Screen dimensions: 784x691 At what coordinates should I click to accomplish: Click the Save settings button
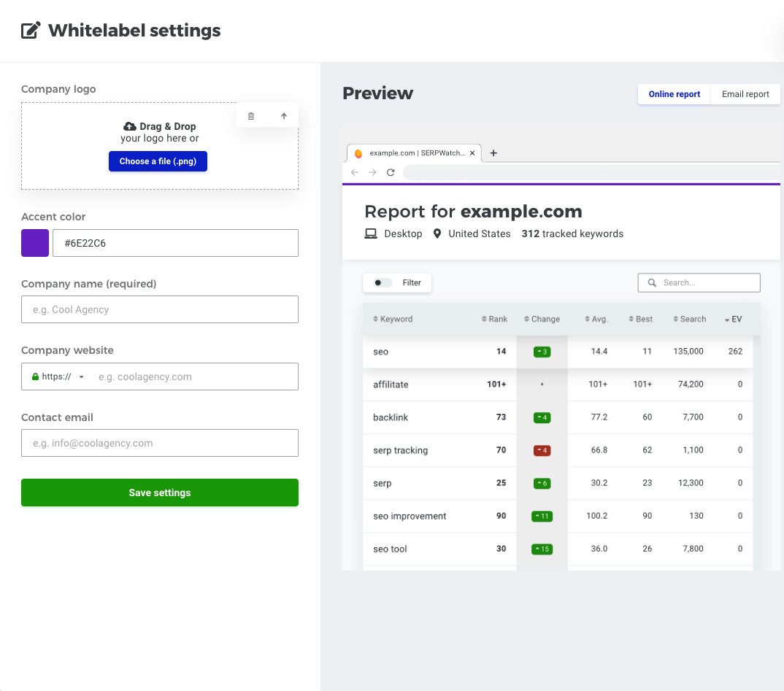click(160, 493)
